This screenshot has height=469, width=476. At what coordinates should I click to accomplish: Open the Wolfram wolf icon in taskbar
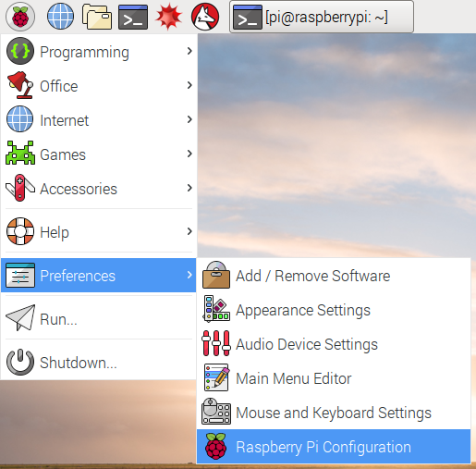click(205, 17)
